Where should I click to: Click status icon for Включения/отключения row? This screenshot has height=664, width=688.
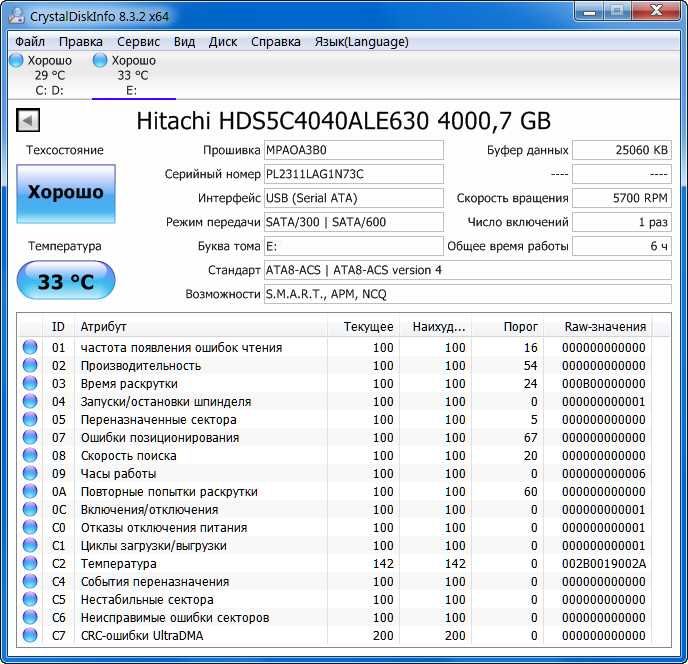30,509
